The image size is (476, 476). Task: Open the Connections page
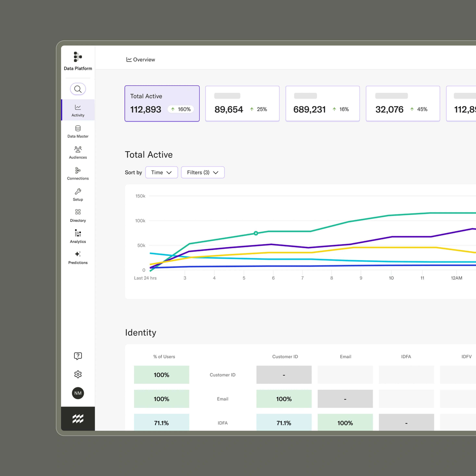(78, 173)
